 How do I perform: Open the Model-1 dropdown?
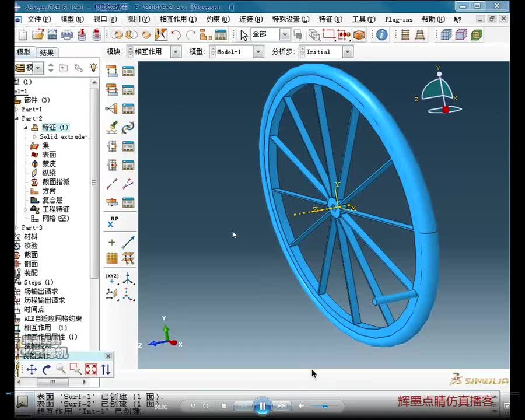pos(258,52)
